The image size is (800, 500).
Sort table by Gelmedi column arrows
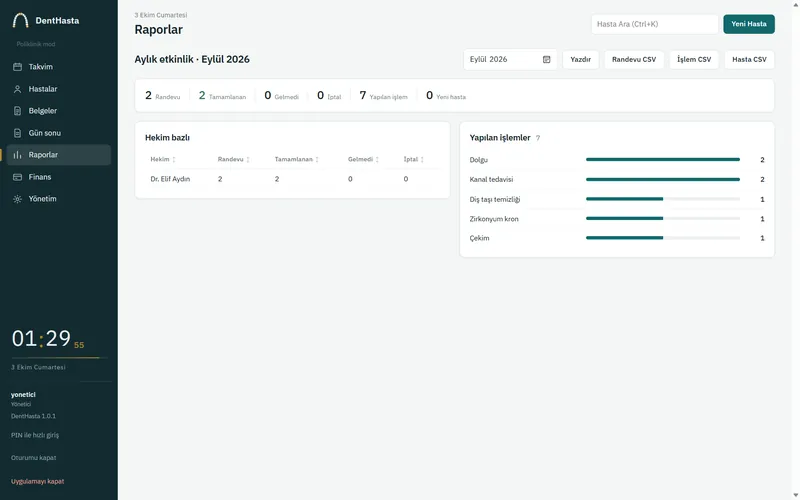pos(377,160)
